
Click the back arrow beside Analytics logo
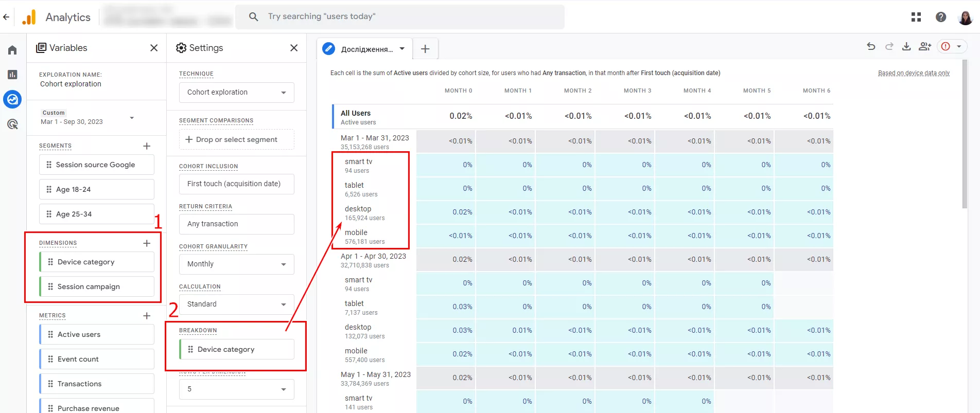6,17
